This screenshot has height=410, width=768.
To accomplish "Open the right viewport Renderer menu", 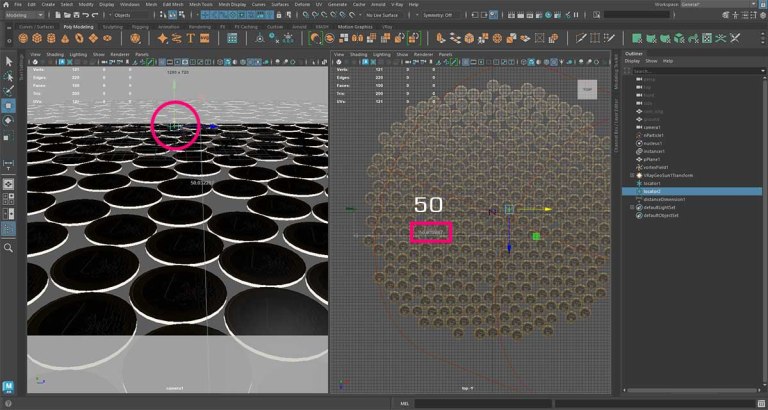I will [421, 54].
